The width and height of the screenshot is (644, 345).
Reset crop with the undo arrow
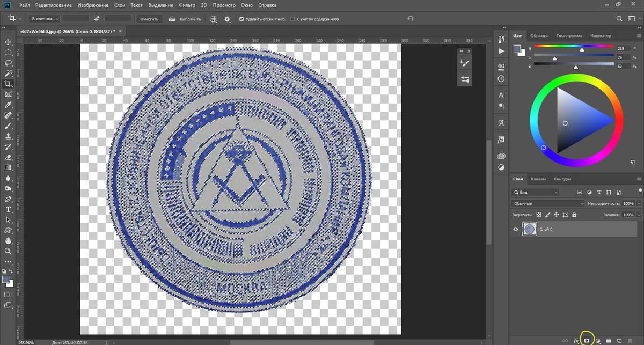[x=411, y=19]
